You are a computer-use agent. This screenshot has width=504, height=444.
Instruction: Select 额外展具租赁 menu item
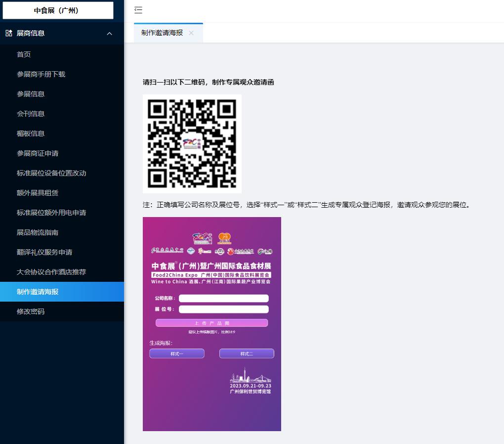click(38, 193)
